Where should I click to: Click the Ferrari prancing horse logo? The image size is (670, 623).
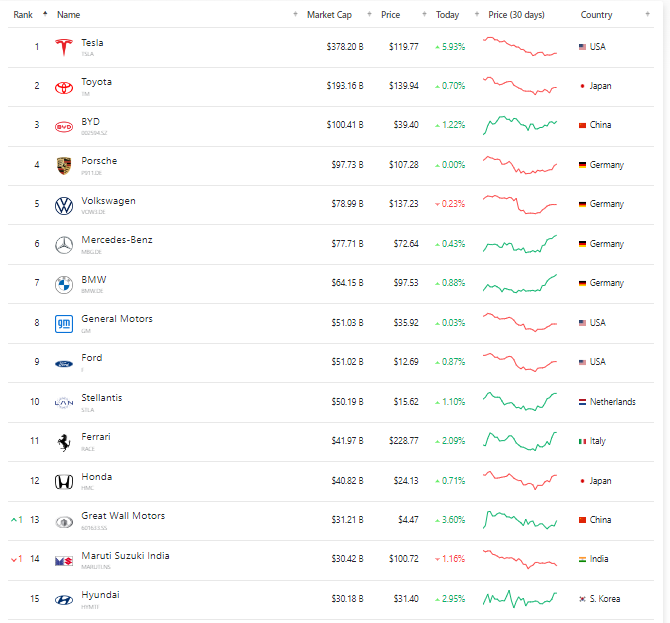[64, 443]
